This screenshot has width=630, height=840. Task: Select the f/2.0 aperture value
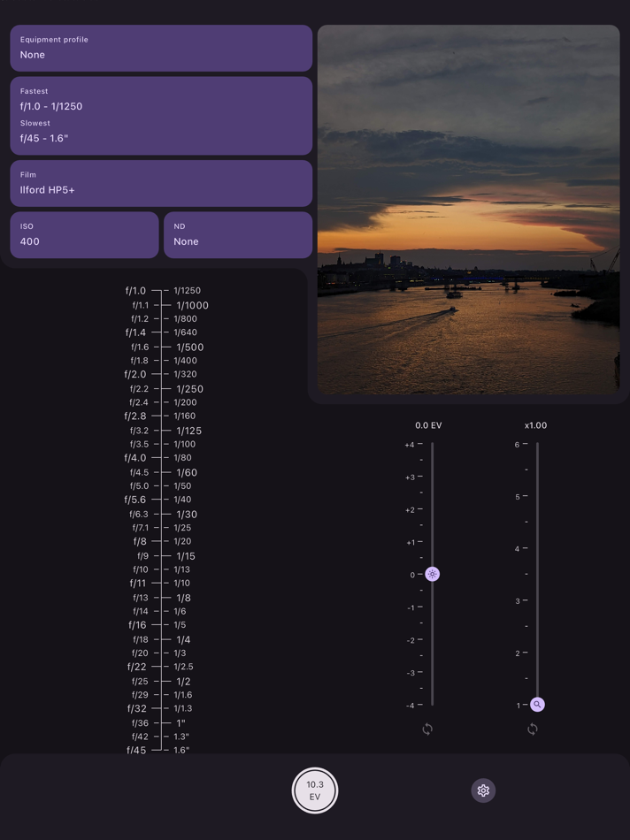(x=135, y=374)
